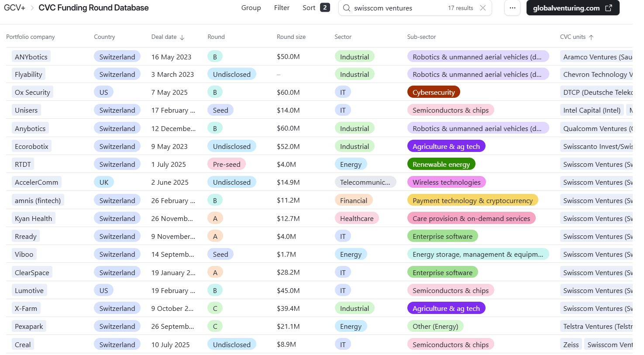Clear the search with the X icon
644x355 pixels.
(x=482, y=8)
